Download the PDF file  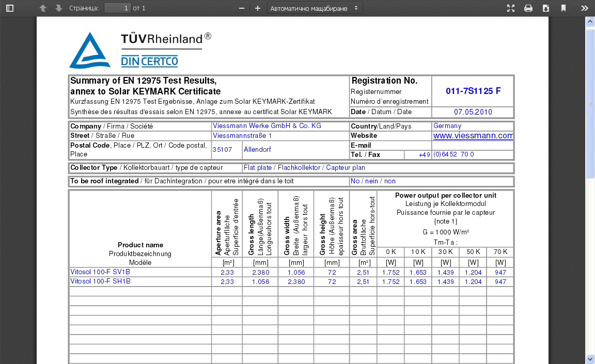point(546,8)
